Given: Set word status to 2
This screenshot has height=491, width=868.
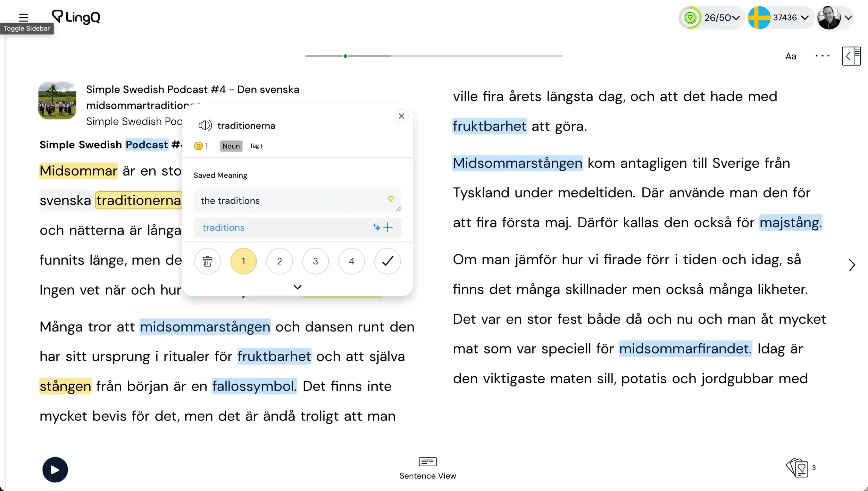Looking at the screenshot, I should (x=279, y=261).
